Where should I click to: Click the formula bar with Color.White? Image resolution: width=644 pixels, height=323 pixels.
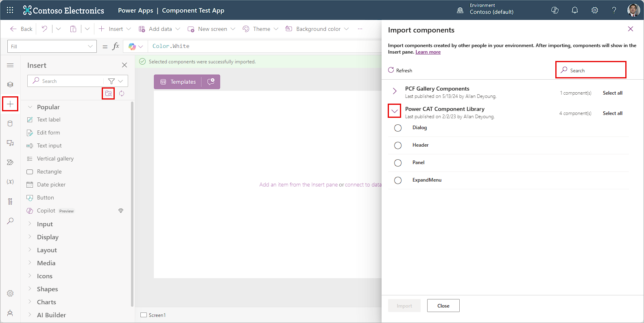tap(264, 46)
